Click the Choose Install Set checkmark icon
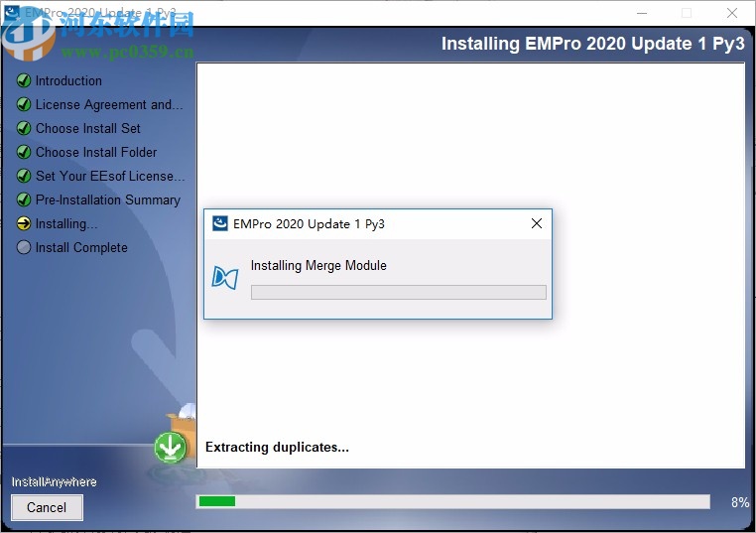The height and width of the screenshot is (533, 756). point(24,128)
